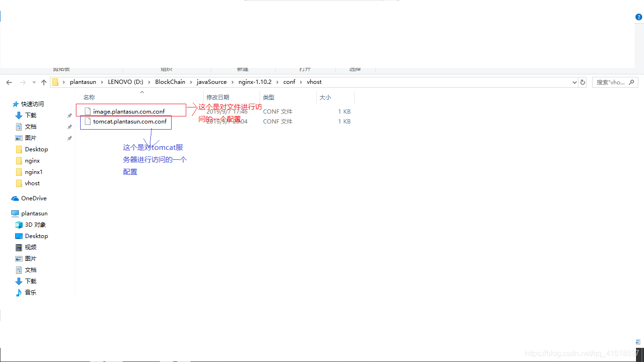
Task: Navigate to plantasun in the breadcrumb
Action: 83,82
